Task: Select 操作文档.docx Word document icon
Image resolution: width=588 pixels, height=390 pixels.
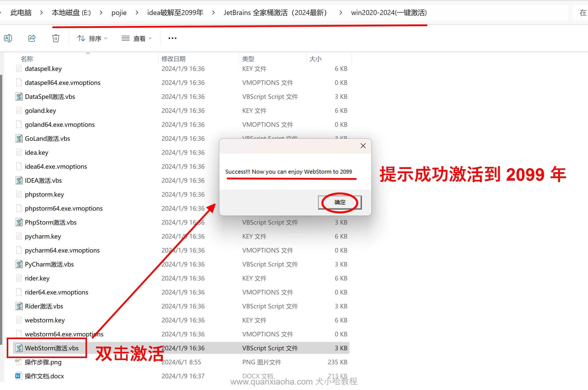Action: coord(18,376)
